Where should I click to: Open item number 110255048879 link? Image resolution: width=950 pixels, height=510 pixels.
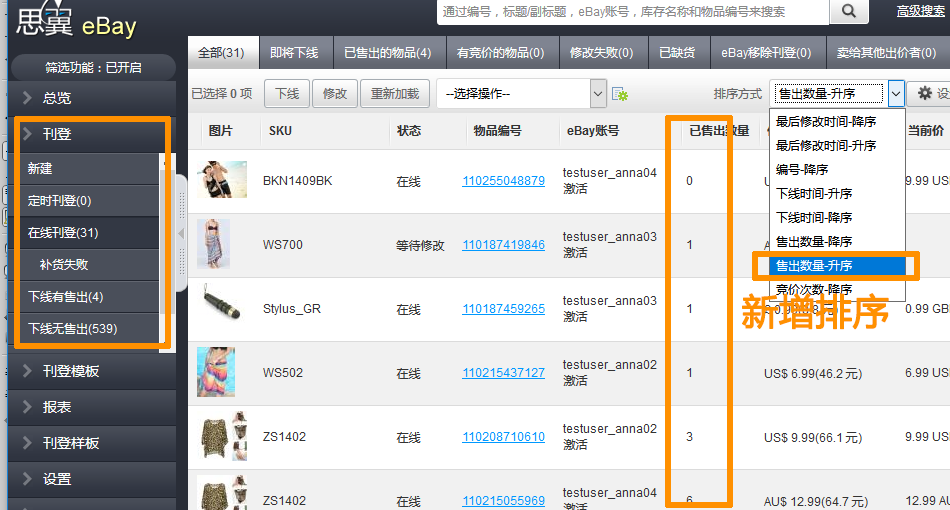(x=503, y=181)
